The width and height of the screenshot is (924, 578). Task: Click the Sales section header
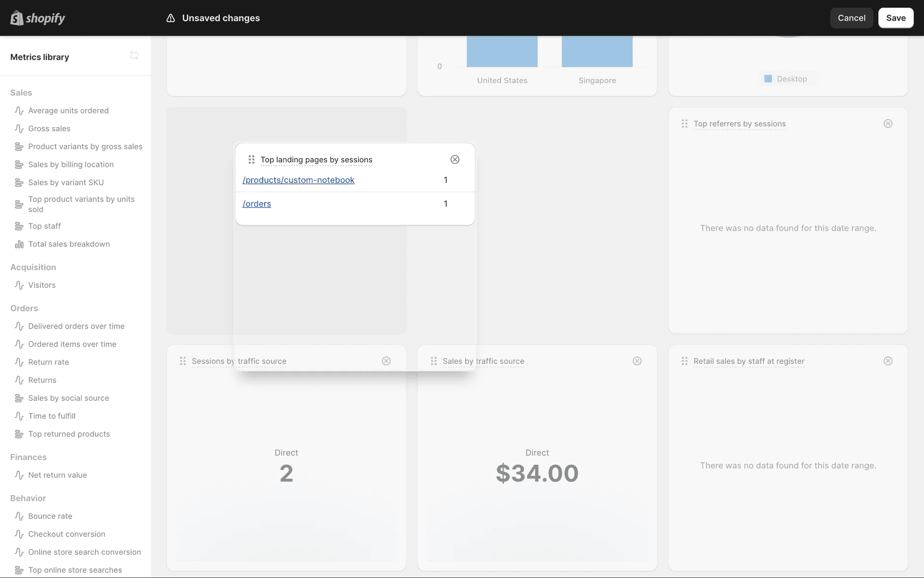(x=21, y=92)
